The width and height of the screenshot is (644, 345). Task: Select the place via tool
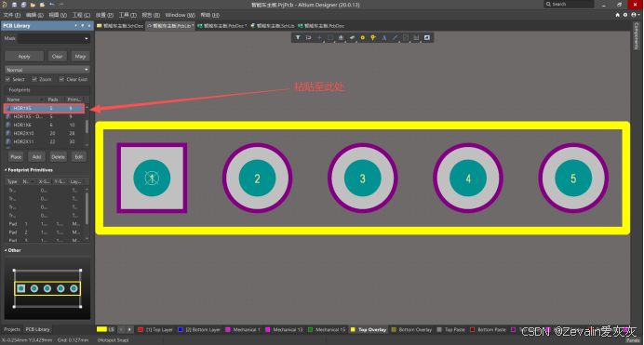click(373, 38)
